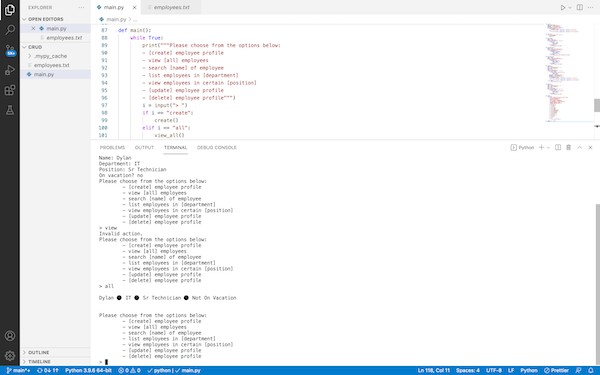The height and width of the screenshot is (375, 600).
Task: Click python | main.py status item
Action: 174,370
